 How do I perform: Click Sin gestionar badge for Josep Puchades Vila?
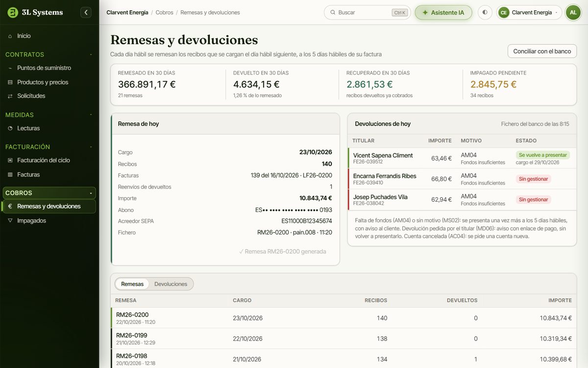click(533, 200)
